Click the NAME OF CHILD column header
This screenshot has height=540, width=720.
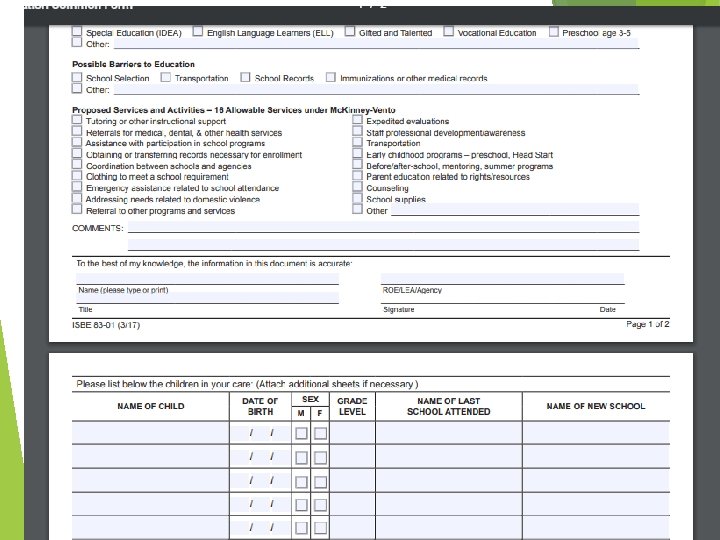point(151,406)
